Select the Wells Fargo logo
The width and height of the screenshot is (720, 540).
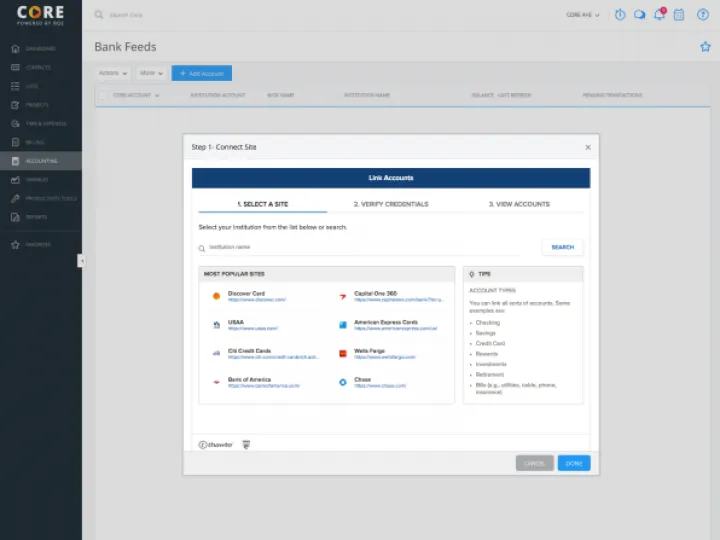tap(343, 354)
